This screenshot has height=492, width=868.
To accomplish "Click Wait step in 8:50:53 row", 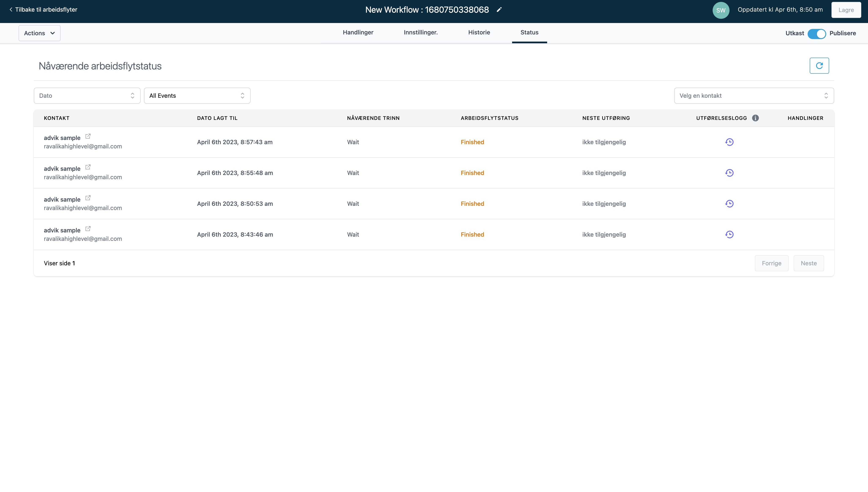I will click(x=353, y=203).
